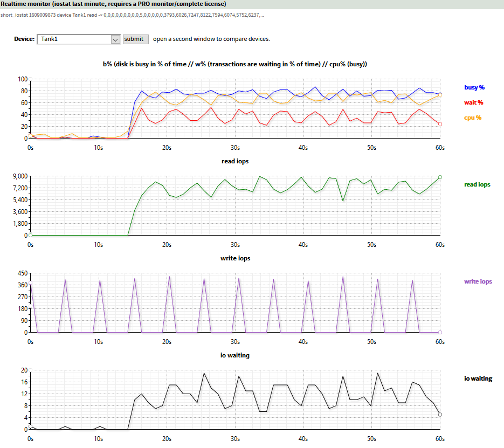Click the 40 y-axis label

(24, 115)
